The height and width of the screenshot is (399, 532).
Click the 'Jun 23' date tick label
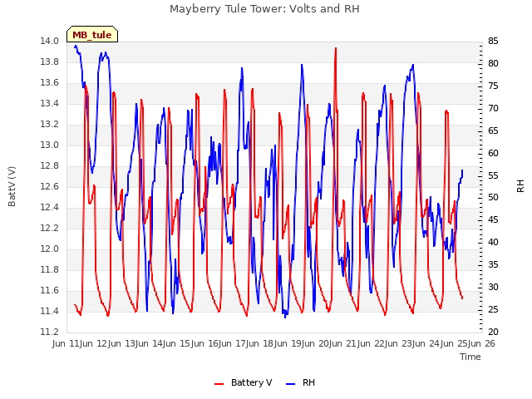point(400,343)
